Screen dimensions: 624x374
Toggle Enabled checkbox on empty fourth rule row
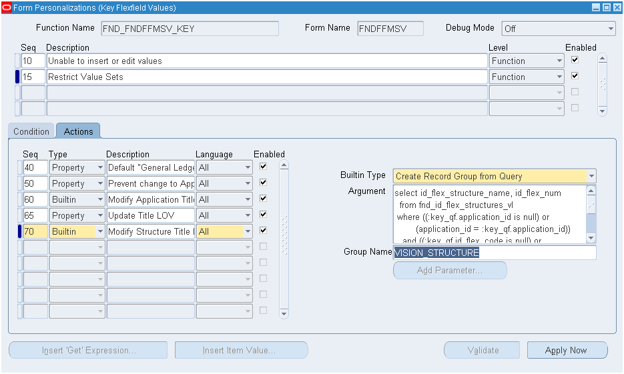pyautogui.click(x=575, y=108)
